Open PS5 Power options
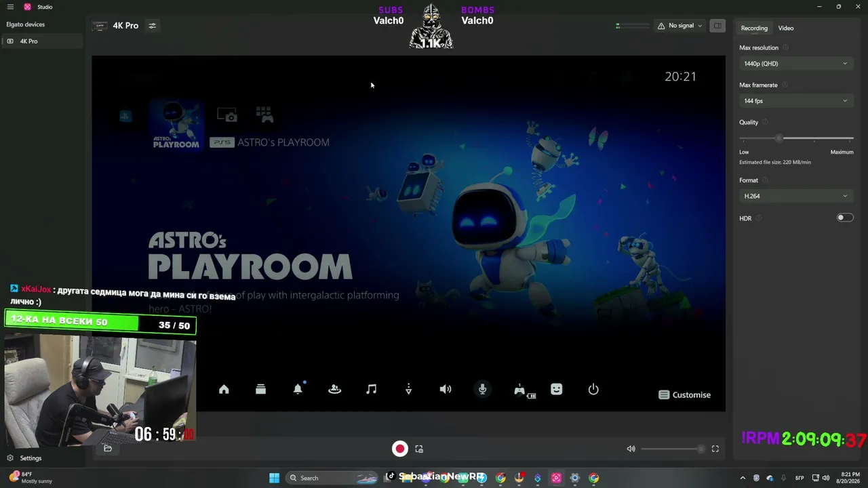This screenshot has height=488, width=868. coord(593,389)
